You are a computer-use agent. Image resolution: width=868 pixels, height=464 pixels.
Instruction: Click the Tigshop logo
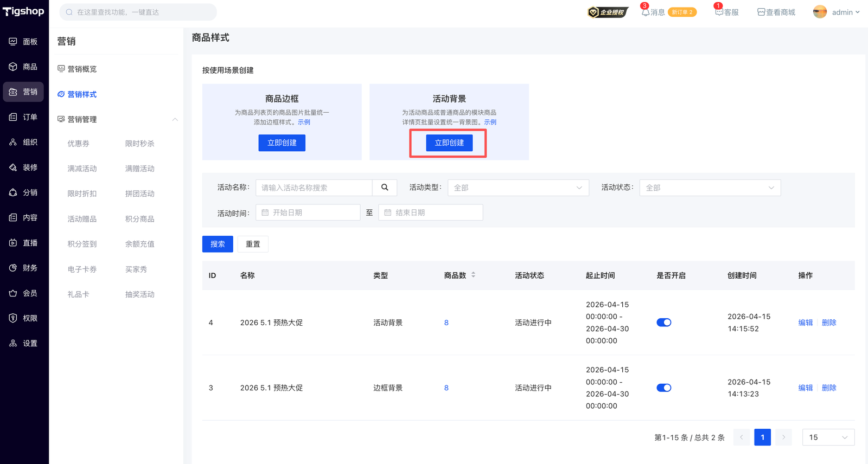pos(23,11)
